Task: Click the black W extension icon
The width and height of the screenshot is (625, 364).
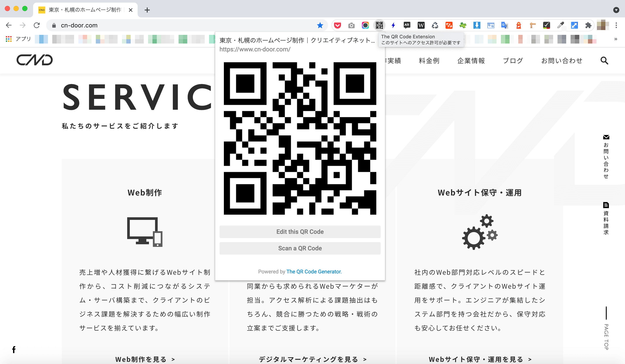Action: pyautogui.click(x=421, y=25)
